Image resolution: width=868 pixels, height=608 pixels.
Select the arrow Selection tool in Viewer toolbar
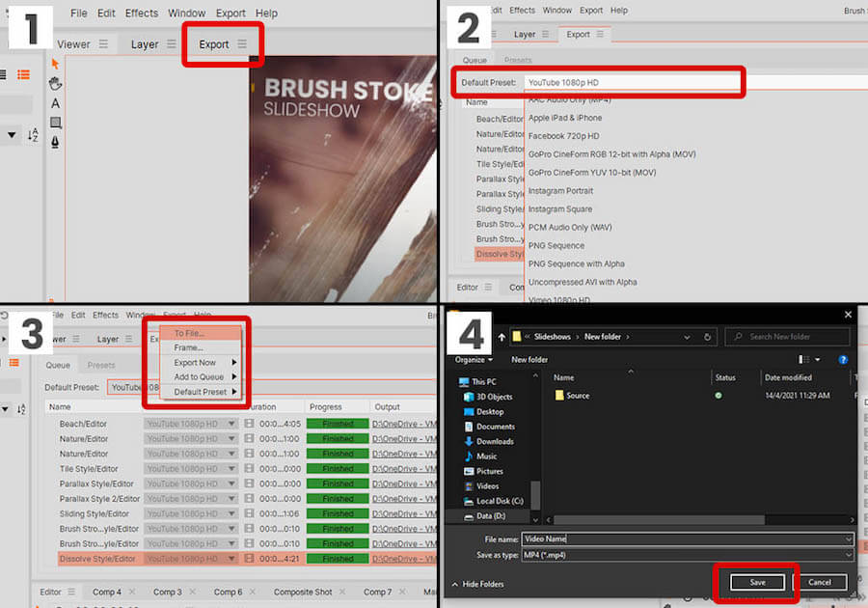click(x=55, y=64)
